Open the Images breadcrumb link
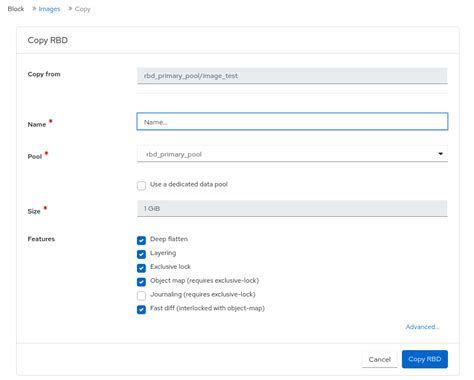 pyautogui.click(x=49, y=9)
